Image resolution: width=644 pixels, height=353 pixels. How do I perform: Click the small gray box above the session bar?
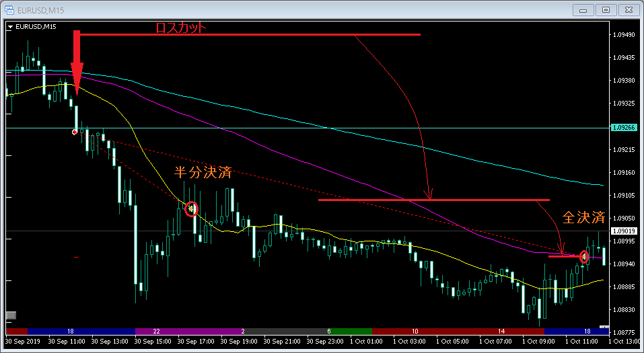coord(11,315)
